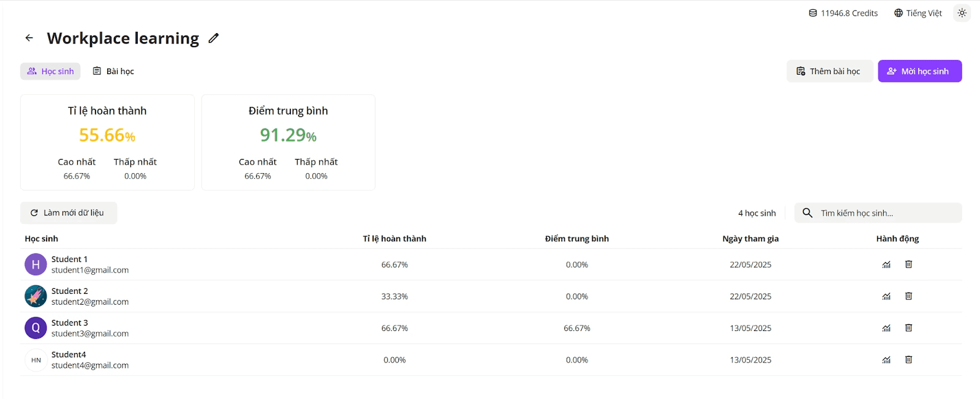The width and height of the screenshot is (980, 399).
Task: Switch to the Bài học tab
Action: [113, 71]
